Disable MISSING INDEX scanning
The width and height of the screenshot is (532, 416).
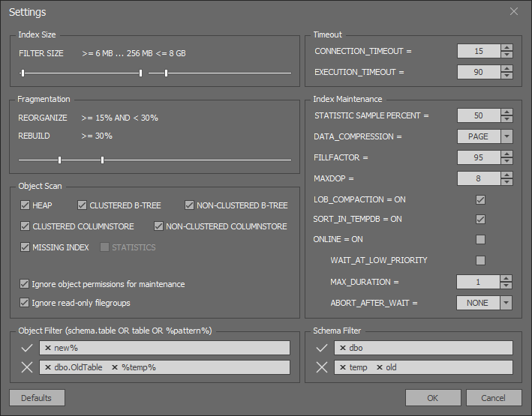coord(25,247)
